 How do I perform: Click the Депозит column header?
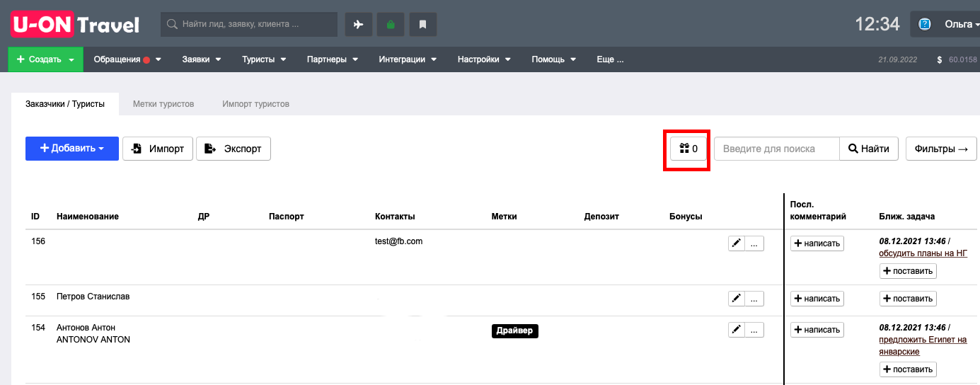tap(601, 217)
